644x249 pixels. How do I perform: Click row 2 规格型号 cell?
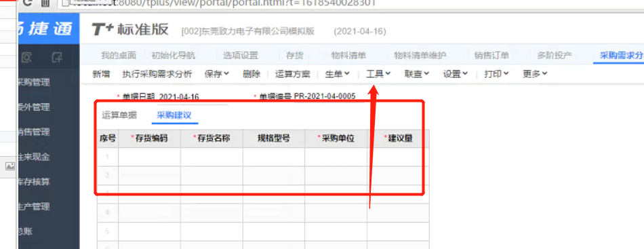274,176
